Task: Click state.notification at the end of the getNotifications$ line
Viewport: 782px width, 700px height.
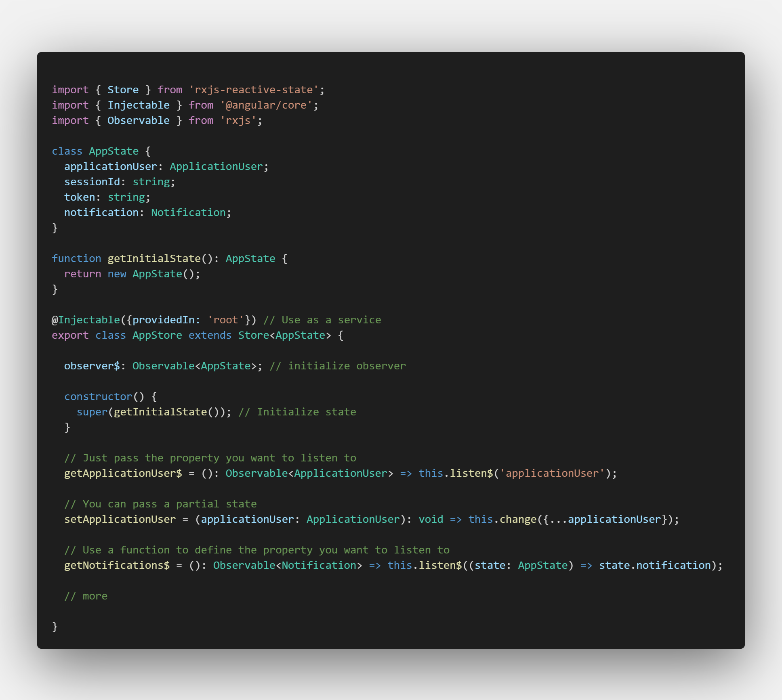Action: click(655, 565)
